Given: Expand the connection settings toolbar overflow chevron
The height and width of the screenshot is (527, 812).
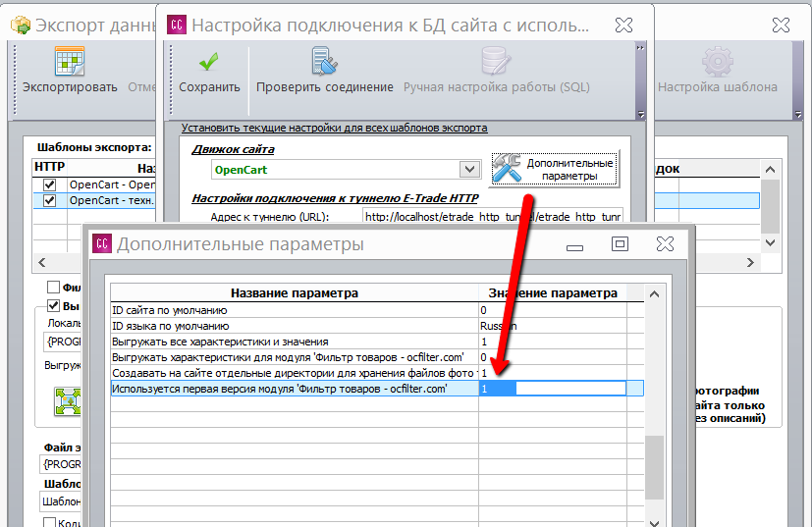Looking at the screenshot, I should coord(640,48).
